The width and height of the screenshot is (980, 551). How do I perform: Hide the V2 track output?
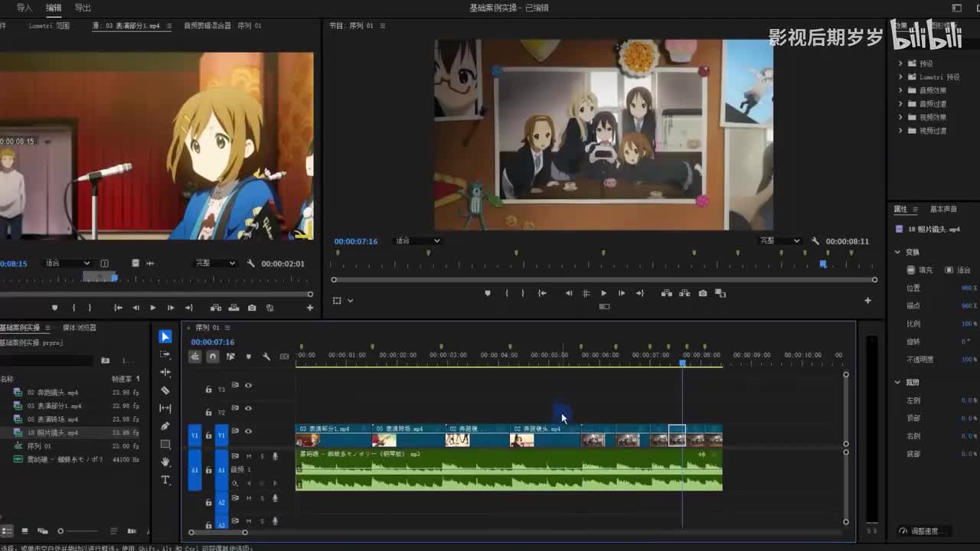point(248,409)
